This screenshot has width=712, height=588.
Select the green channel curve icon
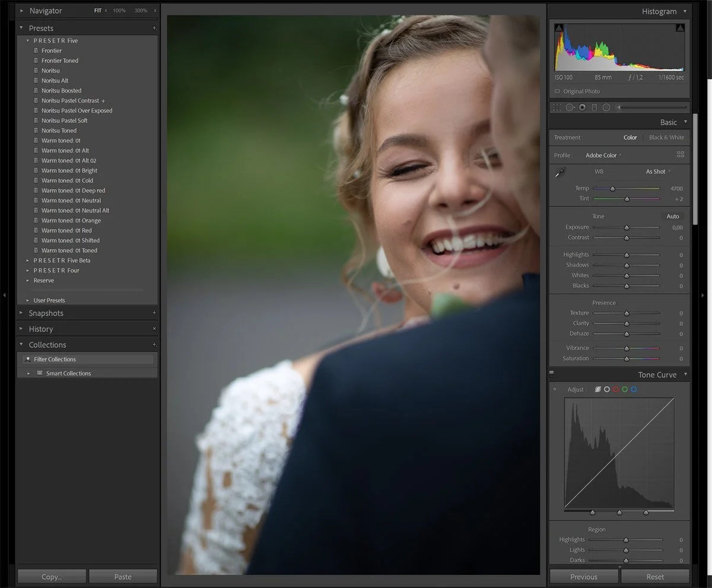click(x=625, y=389)
